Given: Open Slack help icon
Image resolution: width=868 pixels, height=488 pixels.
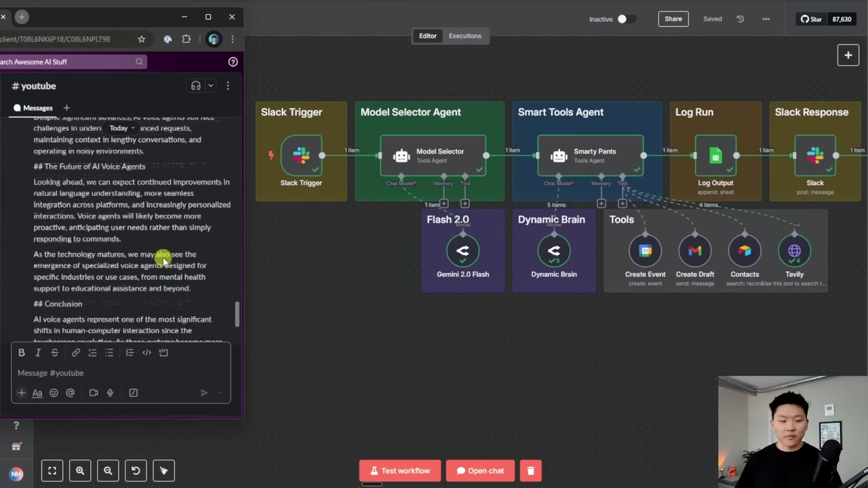Looking at the screenshot, I should [x=233, y=62].
